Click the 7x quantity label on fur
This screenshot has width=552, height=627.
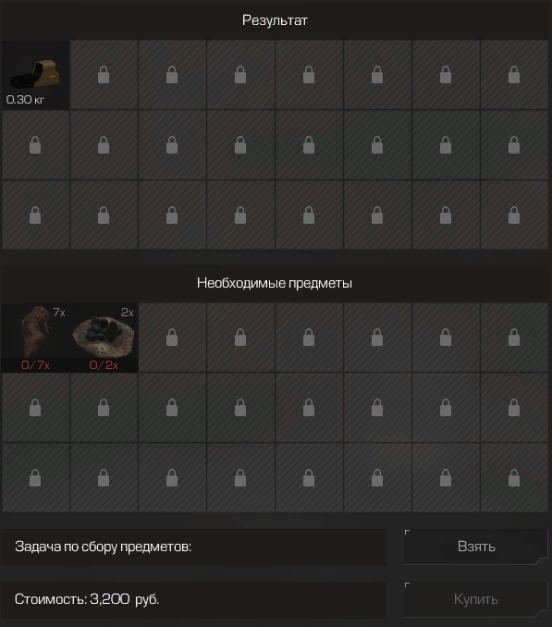pyautogui.click(x=59, y=312)
